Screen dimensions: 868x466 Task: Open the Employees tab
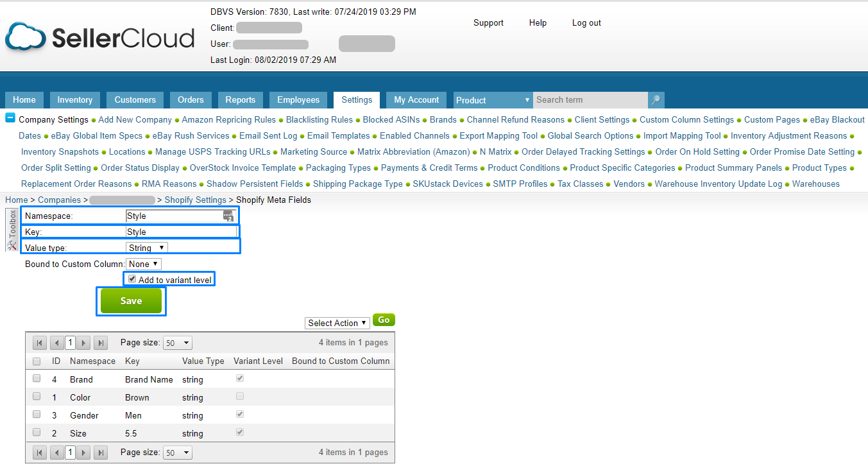(298, 100)
